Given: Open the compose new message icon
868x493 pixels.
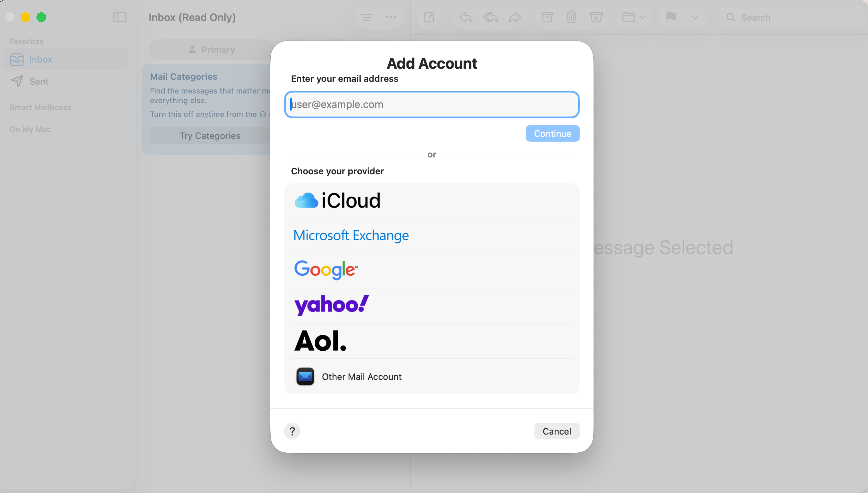Looking at the screenshot, I should [428, 17].
